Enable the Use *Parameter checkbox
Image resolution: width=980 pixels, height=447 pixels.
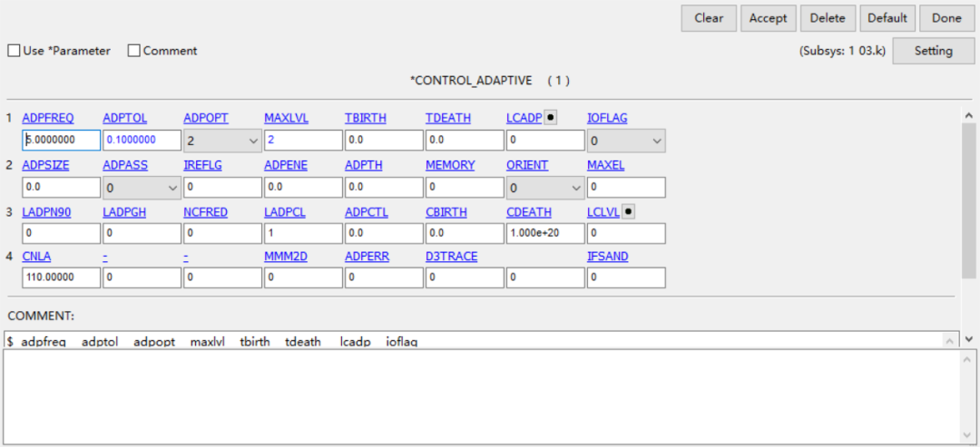coord(13,51)
